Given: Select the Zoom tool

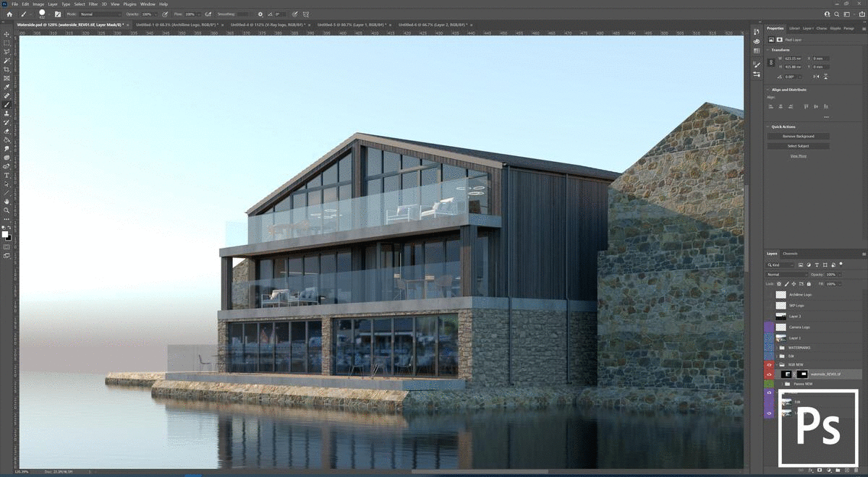Looking at the screenshot, I should [x=7, y=210].
